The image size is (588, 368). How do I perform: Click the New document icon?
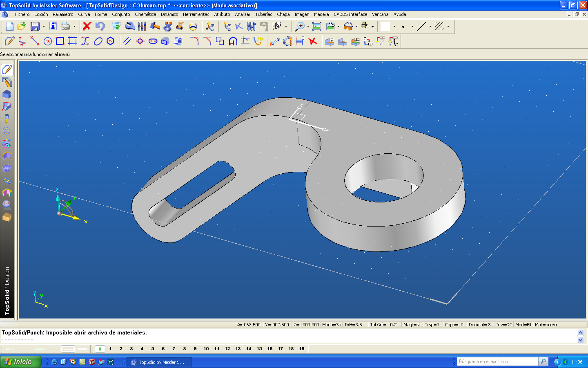pos(9,26)
